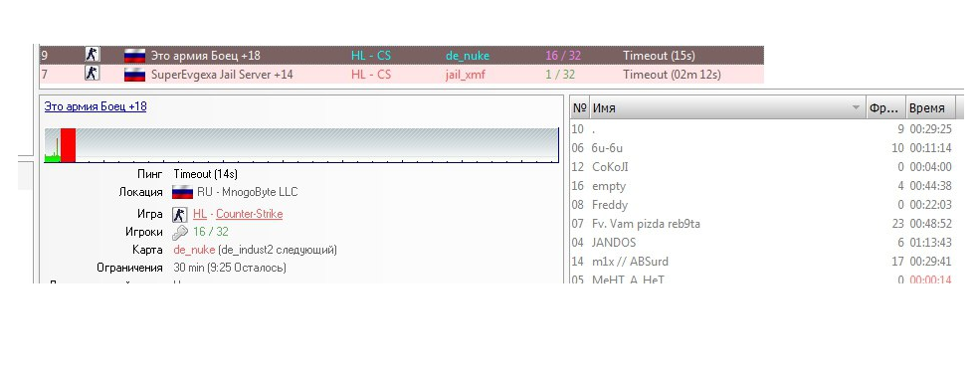Select server row Это армия Боец +18
This screenshot has height=374, width=980.
pos(401,56)
